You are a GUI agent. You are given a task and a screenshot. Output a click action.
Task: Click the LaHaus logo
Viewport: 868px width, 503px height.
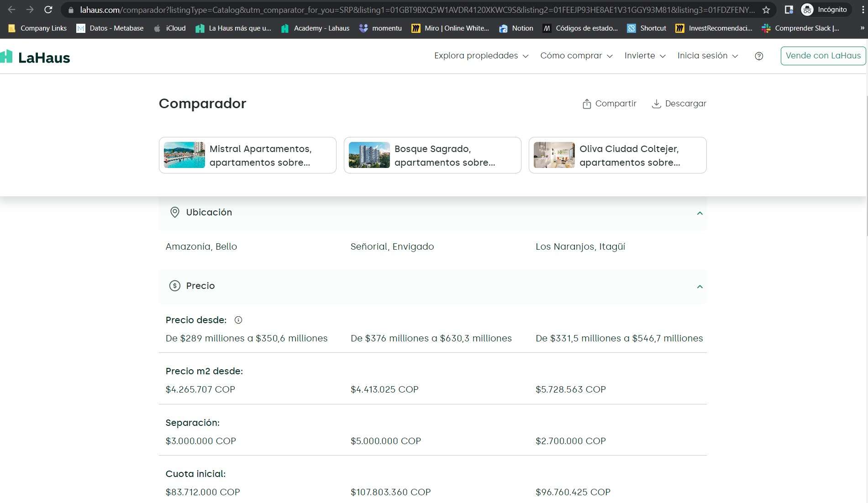(36, 57)
